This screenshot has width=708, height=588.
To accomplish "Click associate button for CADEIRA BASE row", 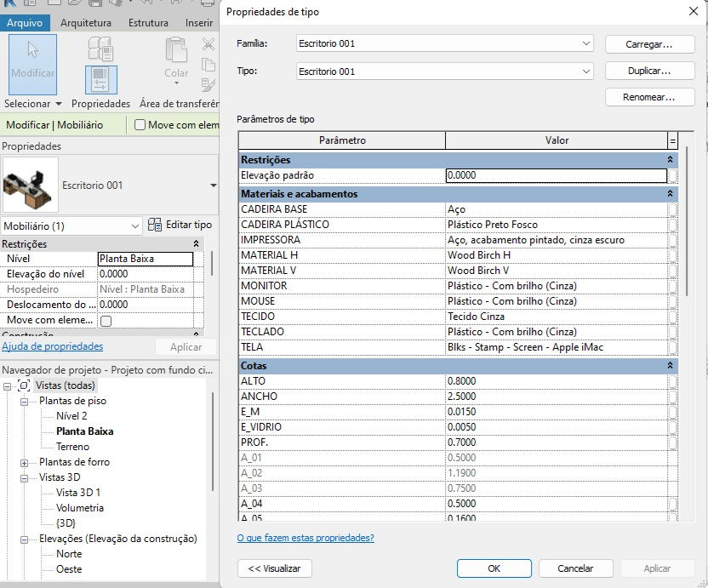I will (673, 209).
